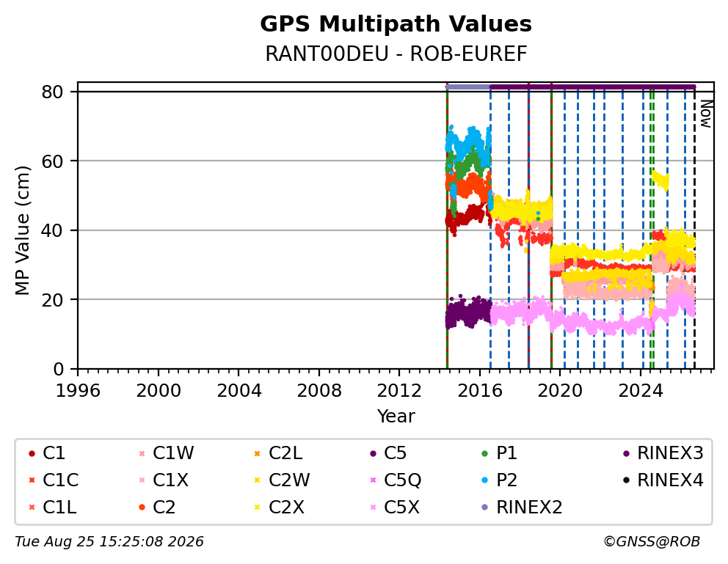Select the C1C legend entry

pyautogui.click(x=54, y=480)
